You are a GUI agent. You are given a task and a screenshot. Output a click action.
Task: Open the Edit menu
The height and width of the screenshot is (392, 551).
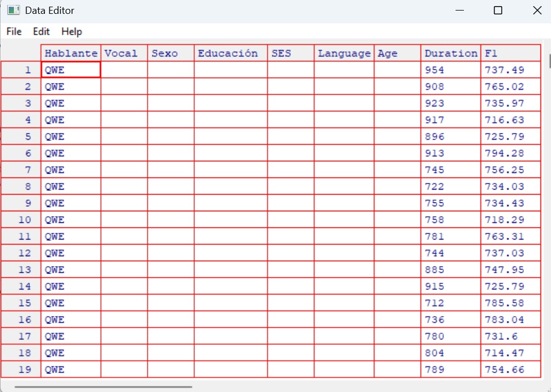(x=41, y=32)
